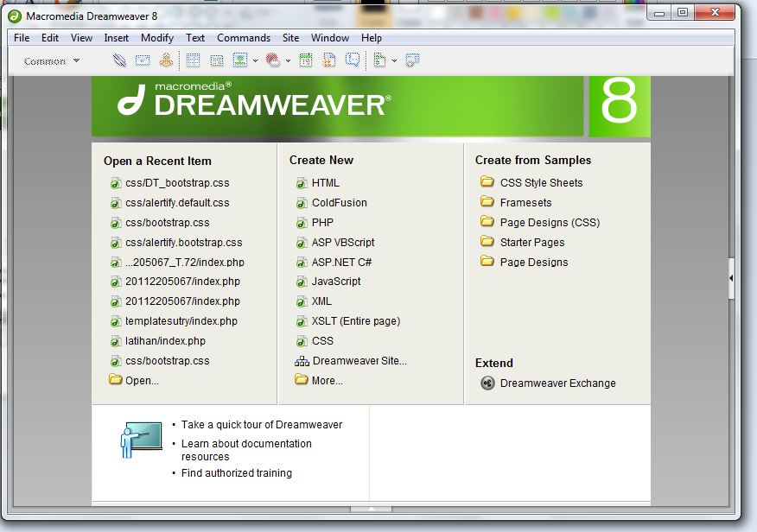The height and width of the screenshot is (532, 757).
Task: Create a new CSS file
Action: [x=322, y=341]
